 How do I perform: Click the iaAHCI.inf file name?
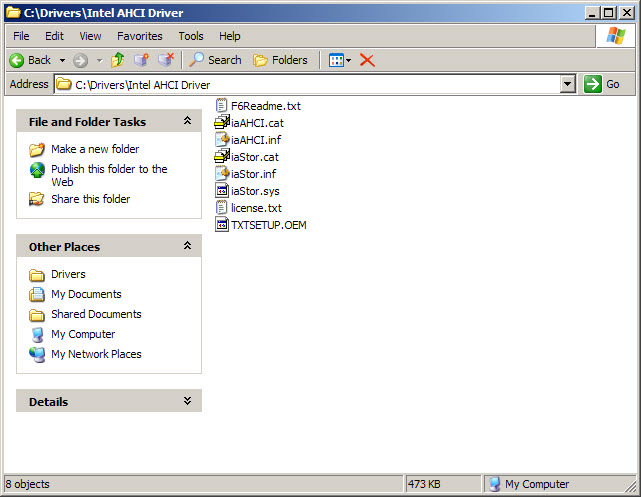tap(256, 140)
